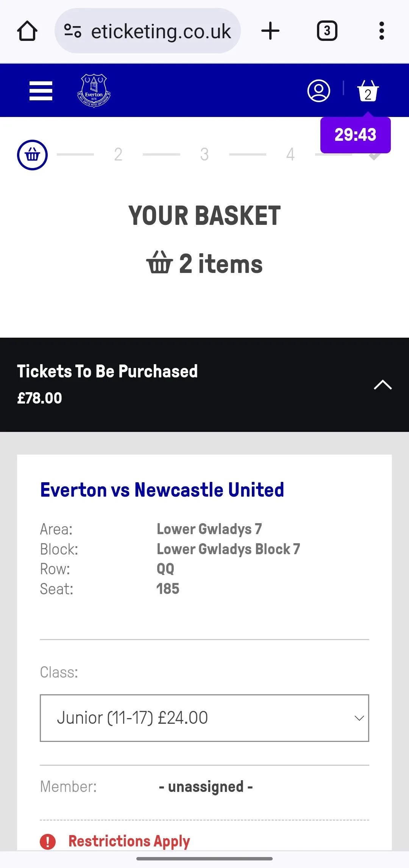
Task: Select step 4 in checkout progress
Action: 290,155
